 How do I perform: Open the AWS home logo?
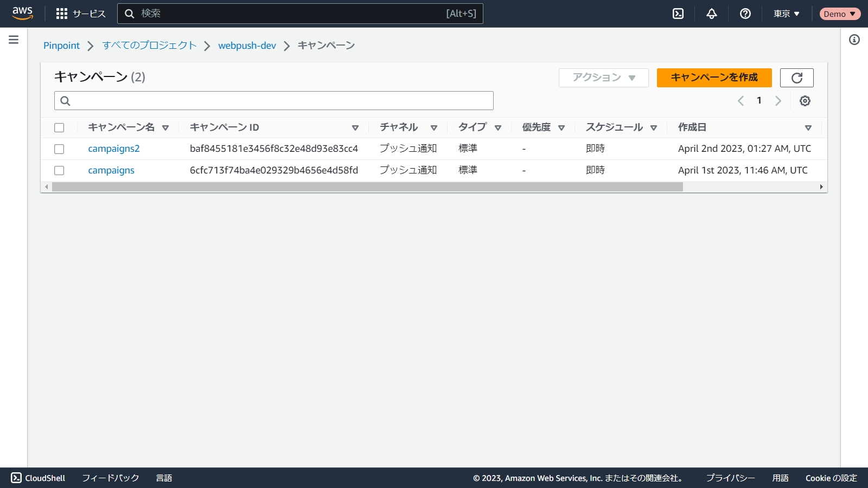click(x=22, y=13)
